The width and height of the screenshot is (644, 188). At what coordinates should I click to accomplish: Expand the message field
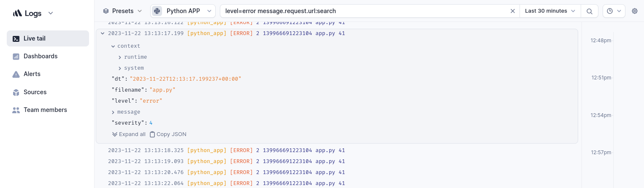[x=113, y=112]
